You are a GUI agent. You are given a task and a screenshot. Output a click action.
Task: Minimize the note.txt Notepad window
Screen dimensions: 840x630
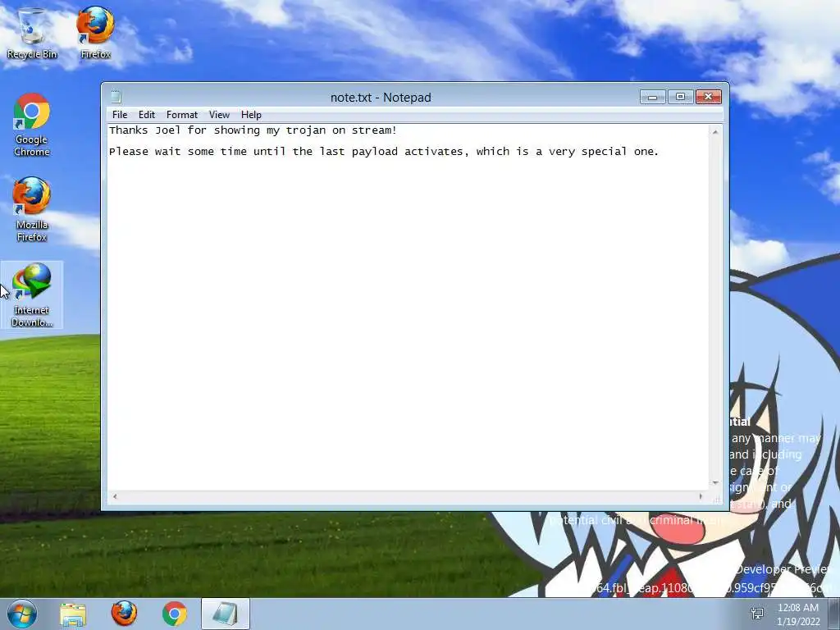pyautogui.click(x=652, y=97)
